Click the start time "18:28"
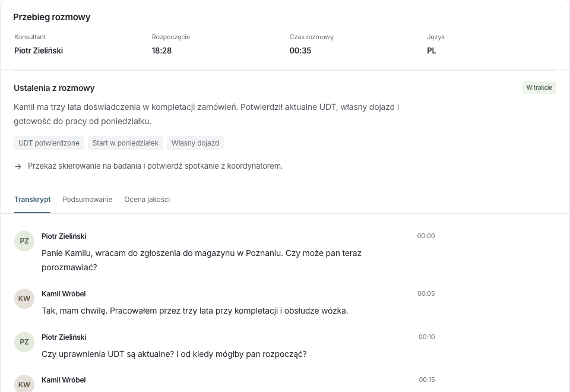The height and width of the screenshot is (392, 570). 161,50
